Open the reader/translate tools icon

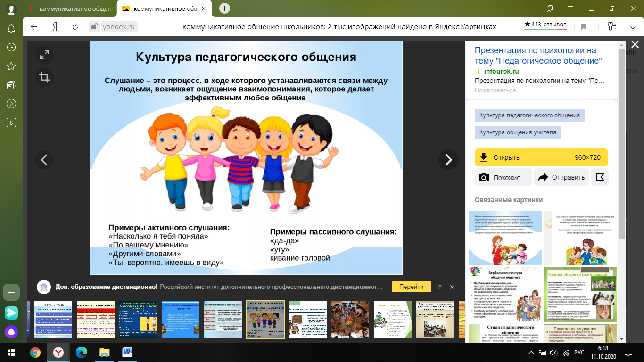(612, 26)
